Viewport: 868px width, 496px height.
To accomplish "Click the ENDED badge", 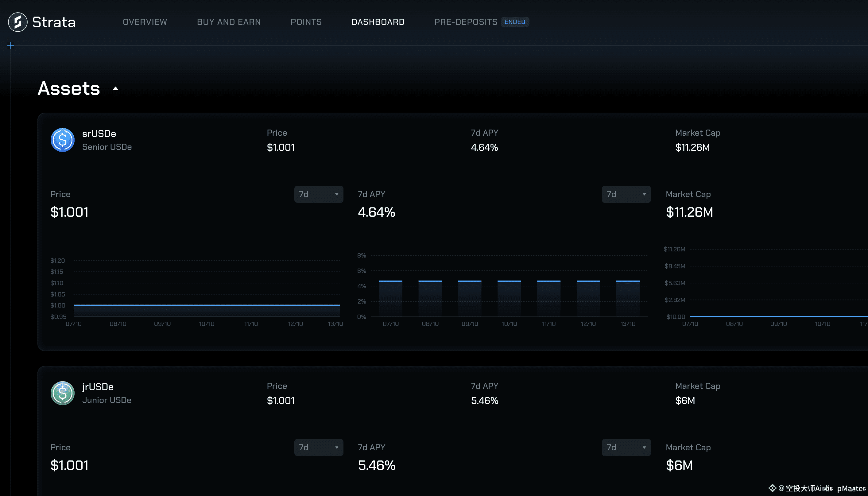I will [514, 22].
